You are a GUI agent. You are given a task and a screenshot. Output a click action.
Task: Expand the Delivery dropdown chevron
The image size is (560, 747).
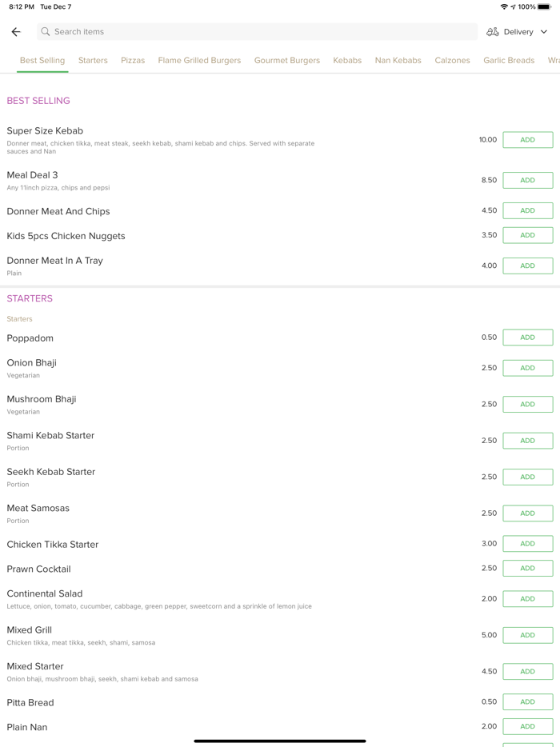point(544,32)
